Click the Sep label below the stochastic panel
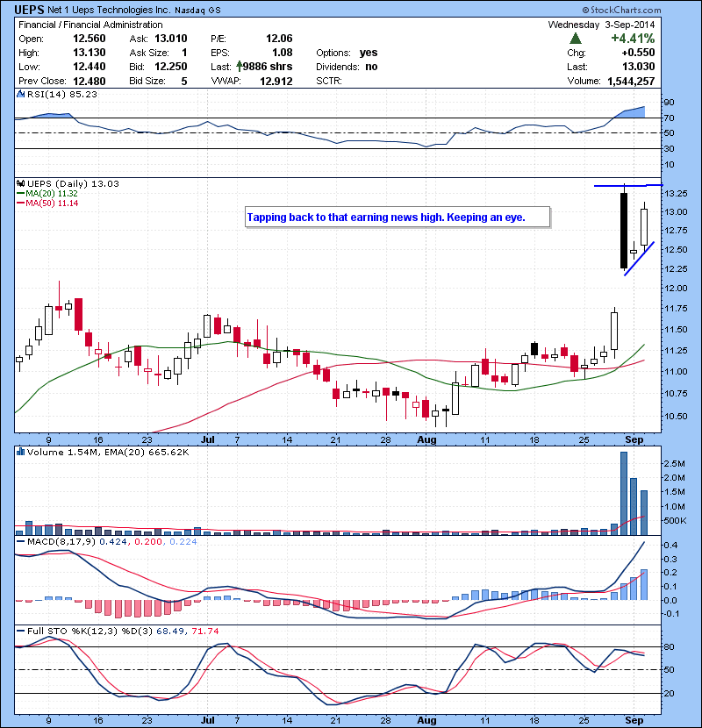 coord(634,720)
